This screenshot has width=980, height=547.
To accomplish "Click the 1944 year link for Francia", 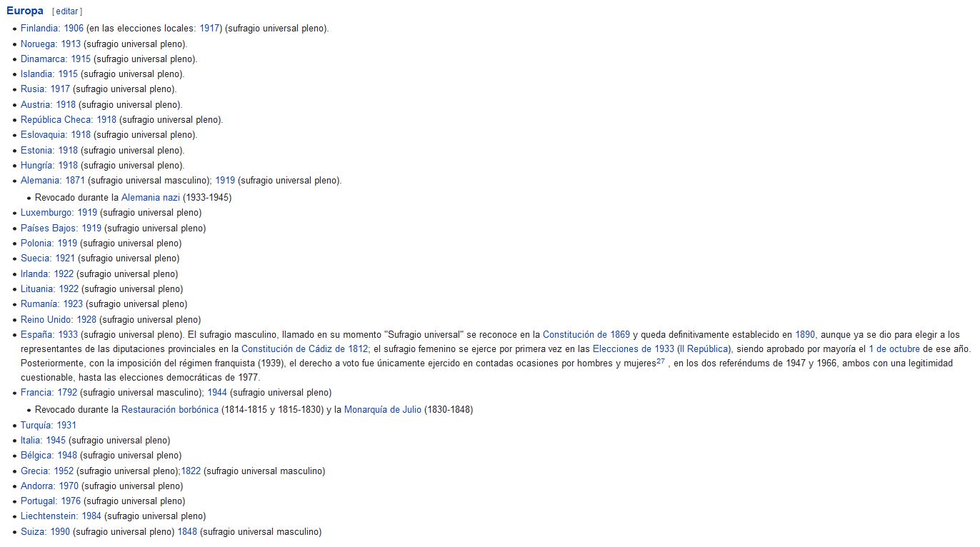I will (x=217, y=393).
